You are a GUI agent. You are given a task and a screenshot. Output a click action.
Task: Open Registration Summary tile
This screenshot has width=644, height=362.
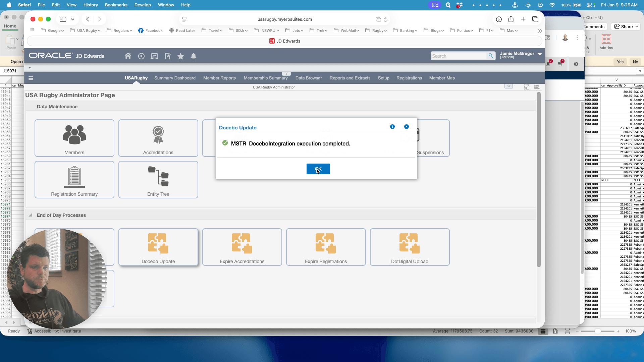point(74,180)
